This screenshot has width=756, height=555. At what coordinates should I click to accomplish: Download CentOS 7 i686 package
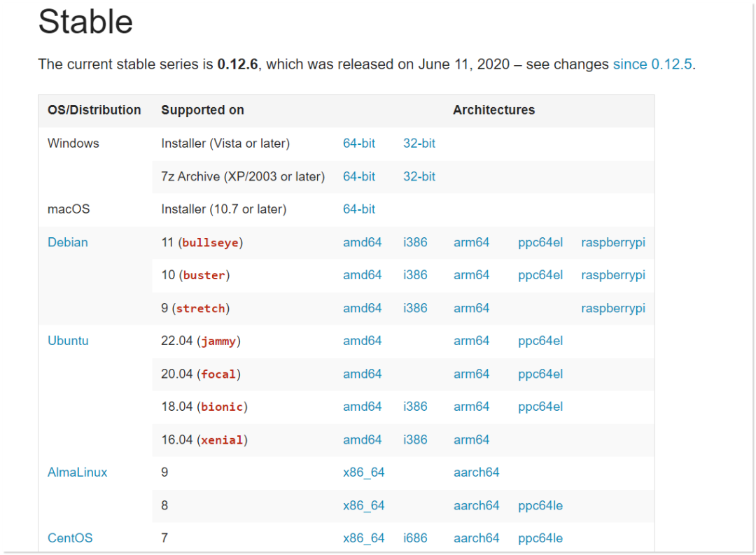[415, 538]
